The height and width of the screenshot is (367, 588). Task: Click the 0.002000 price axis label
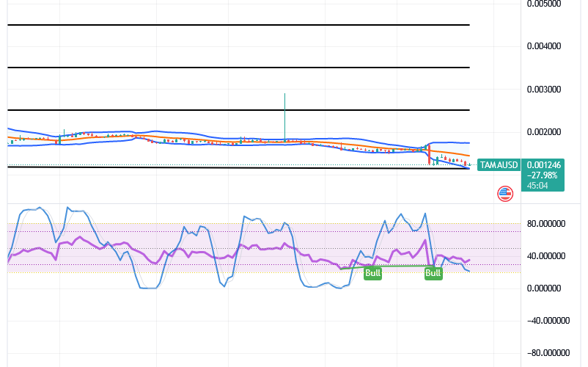(544, 132)
